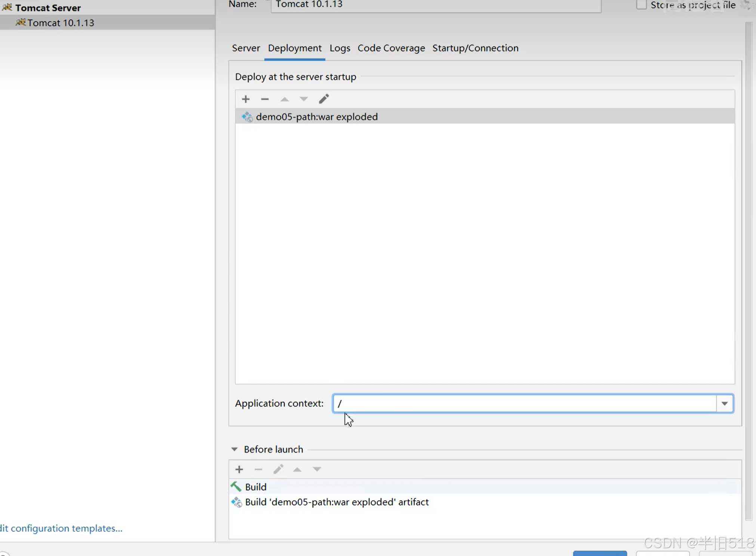Remove the selected Before launch task

[x=258, y=469]
